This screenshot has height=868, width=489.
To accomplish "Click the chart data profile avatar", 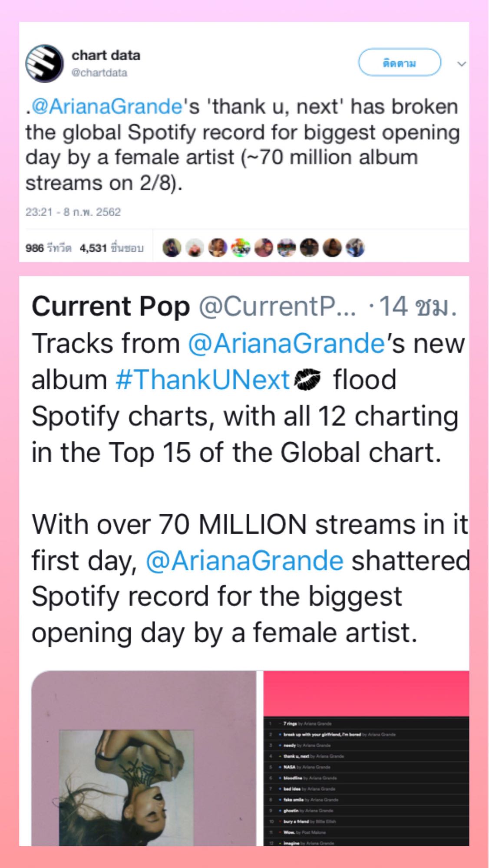I will [x=45, y=63].
